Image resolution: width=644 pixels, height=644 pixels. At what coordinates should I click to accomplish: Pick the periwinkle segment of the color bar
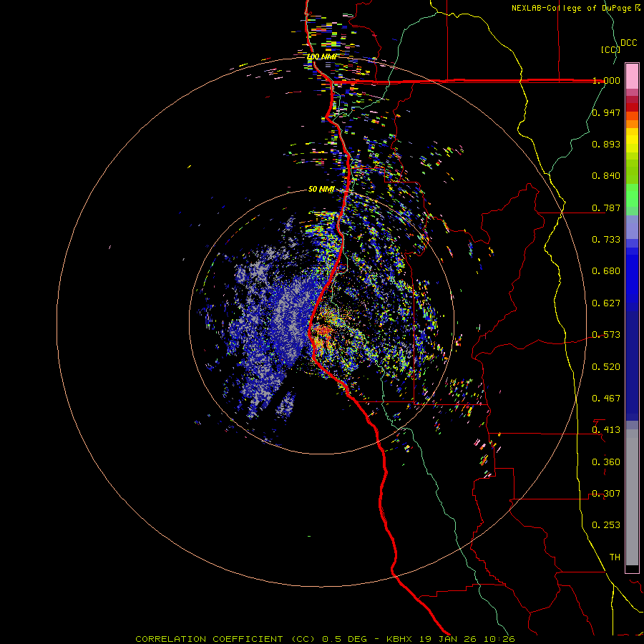[632, 227]
